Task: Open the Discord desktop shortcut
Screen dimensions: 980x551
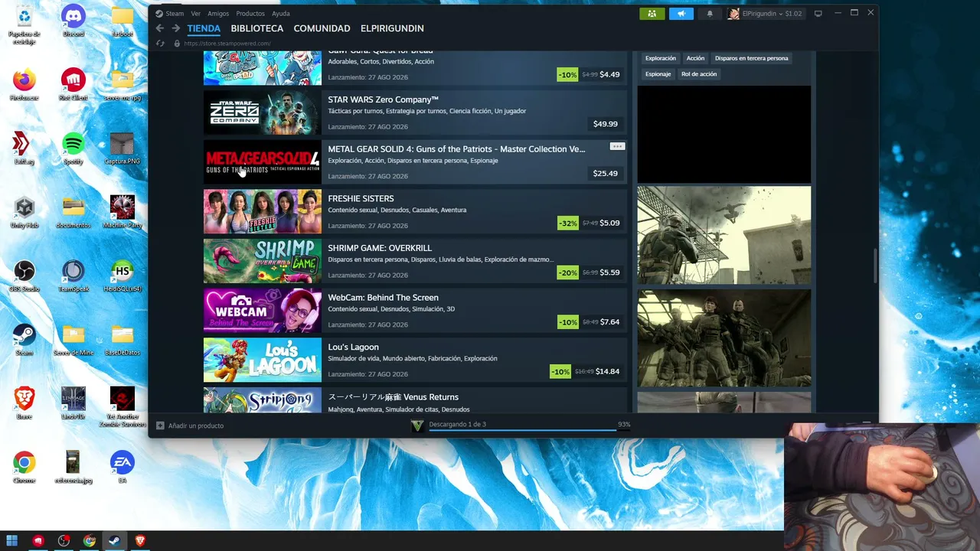Action: click(x=73, y=21)
